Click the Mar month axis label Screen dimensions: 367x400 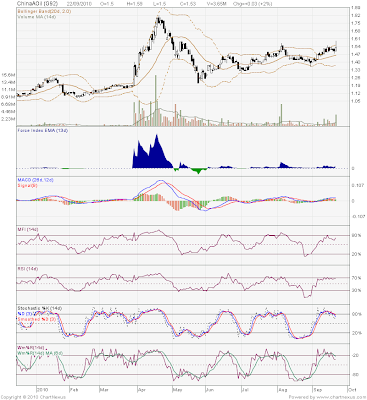pyautogui.click(x=104, y=389)
